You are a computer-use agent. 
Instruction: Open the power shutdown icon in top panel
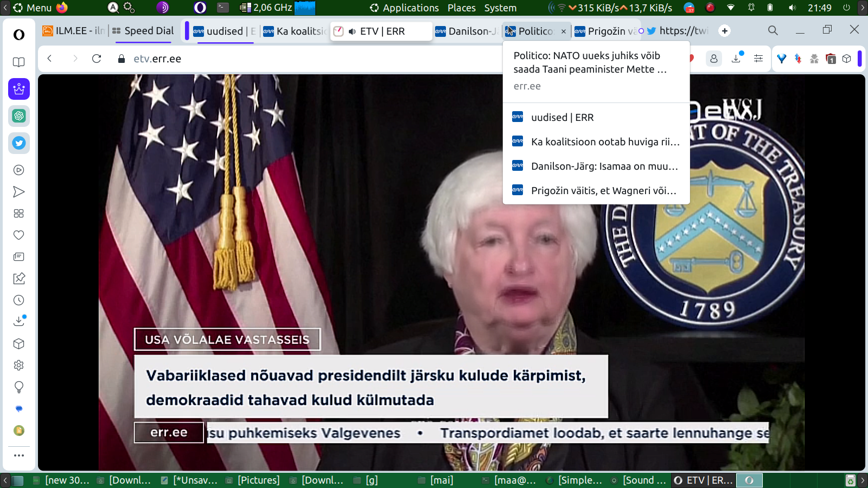(x=846, y=8)
